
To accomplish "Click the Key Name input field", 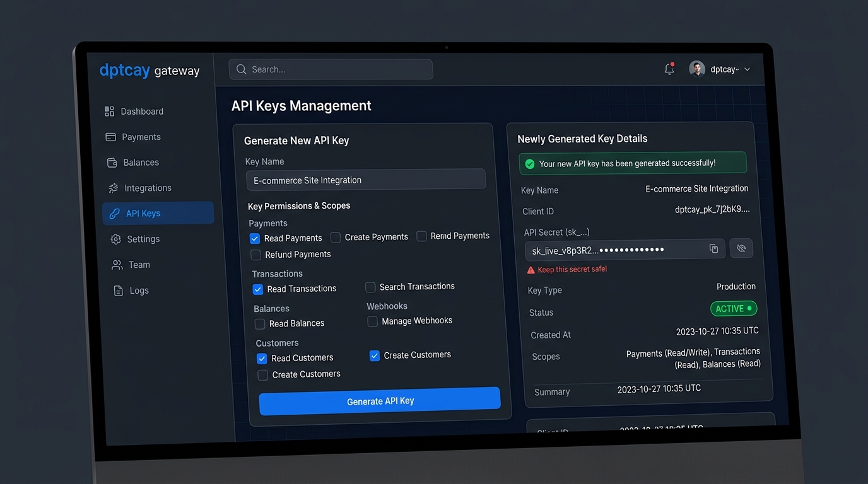I will point(366,180).
